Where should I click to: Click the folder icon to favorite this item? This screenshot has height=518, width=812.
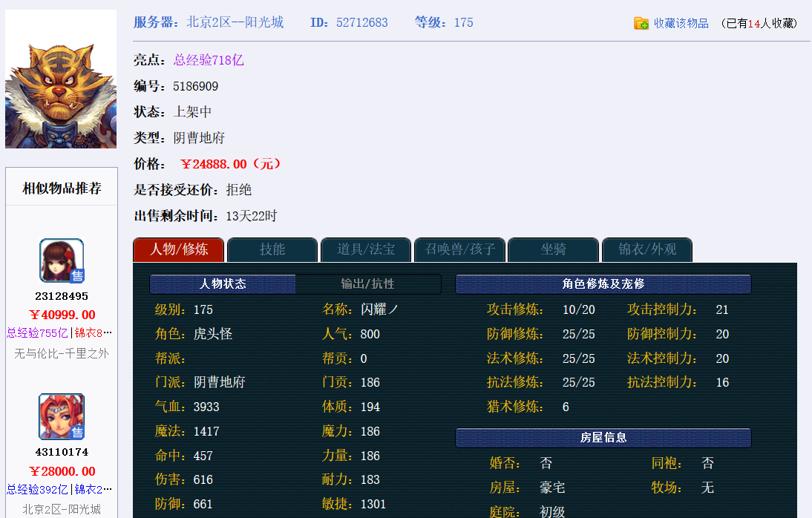(x=641, y=23)
